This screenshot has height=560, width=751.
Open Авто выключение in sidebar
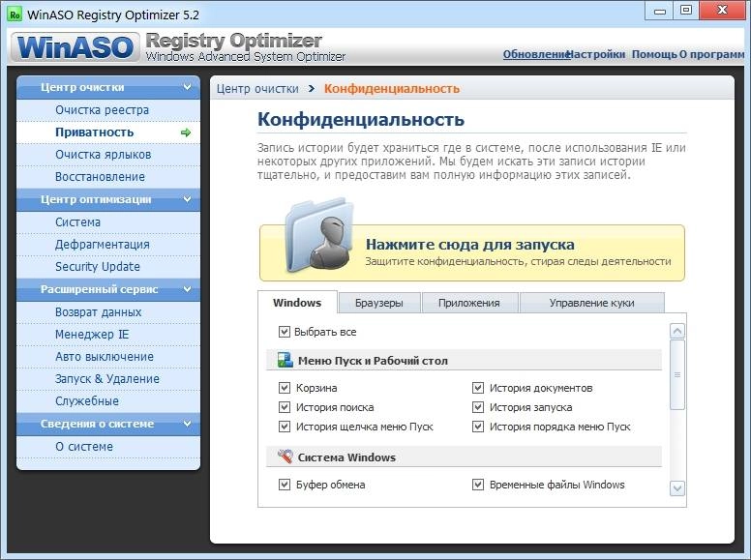(108, 357)
